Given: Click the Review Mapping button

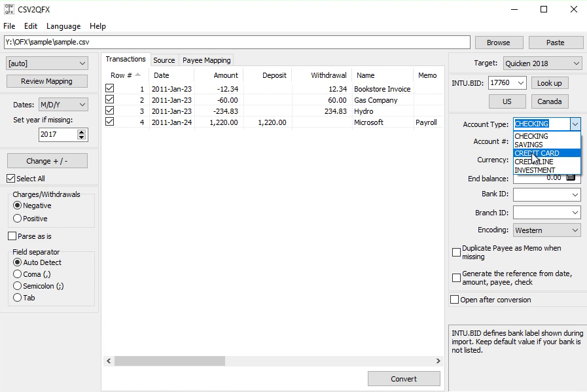Looking at the screenshot, I should 47,81.
